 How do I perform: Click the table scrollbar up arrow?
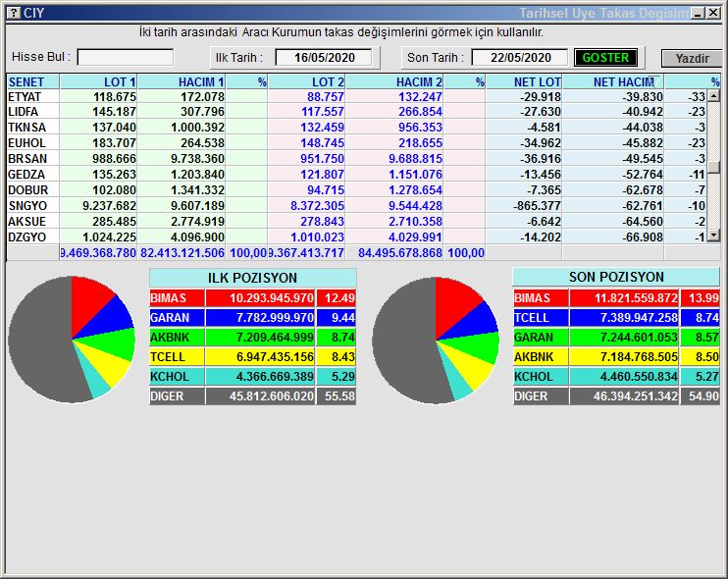(713, 96)
